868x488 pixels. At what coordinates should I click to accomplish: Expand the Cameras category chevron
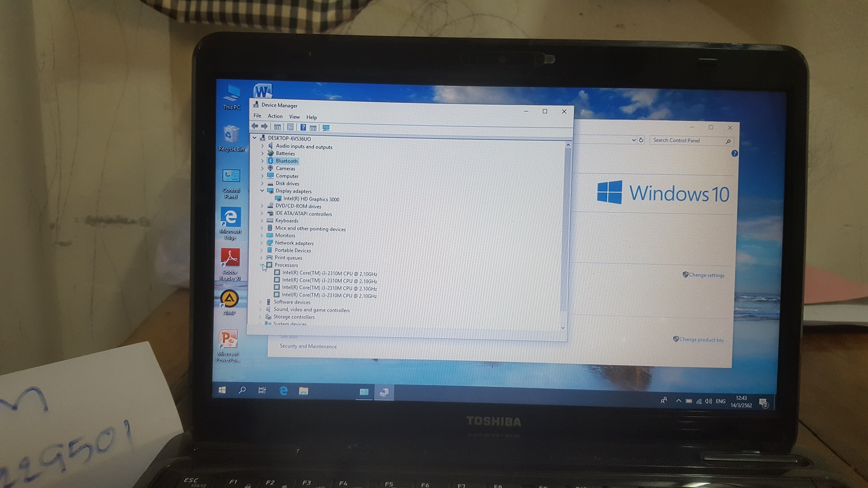pyautogui.click(x=262, y=168)
